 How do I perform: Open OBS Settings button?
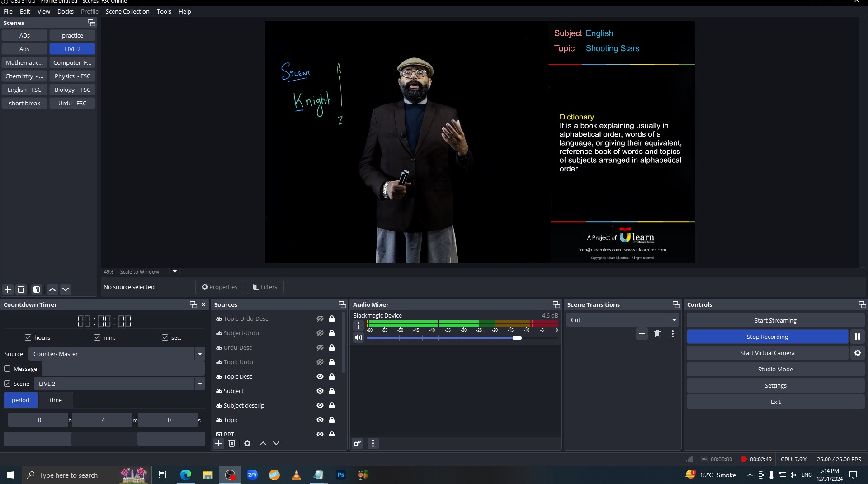775,385
